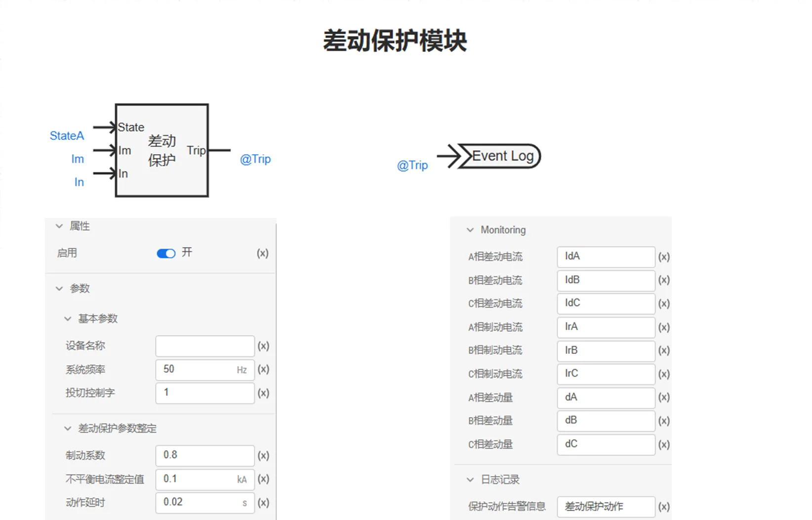Click the (x) icon next to dC field
Viewport: 812px width, 520px height.
point(663,444)
